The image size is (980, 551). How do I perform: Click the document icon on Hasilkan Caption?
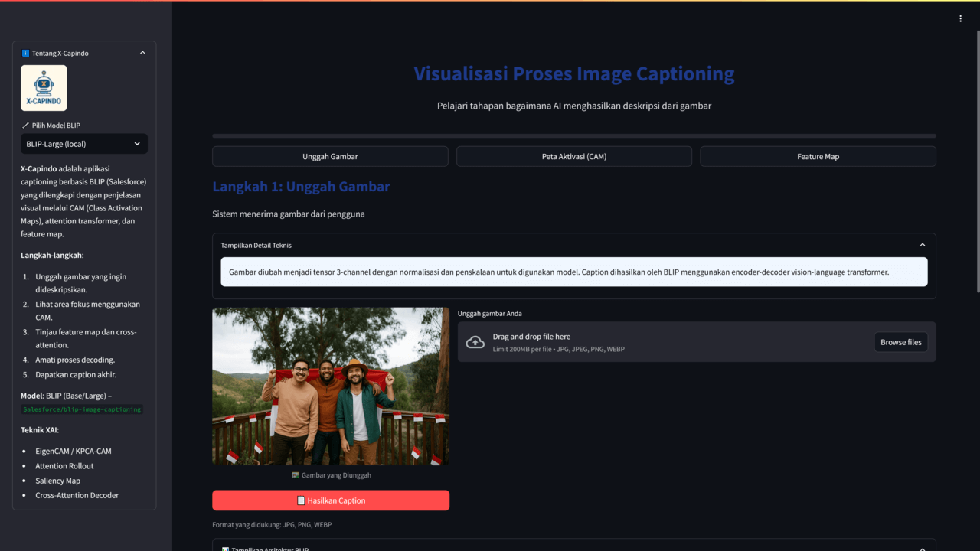(301, 500)
